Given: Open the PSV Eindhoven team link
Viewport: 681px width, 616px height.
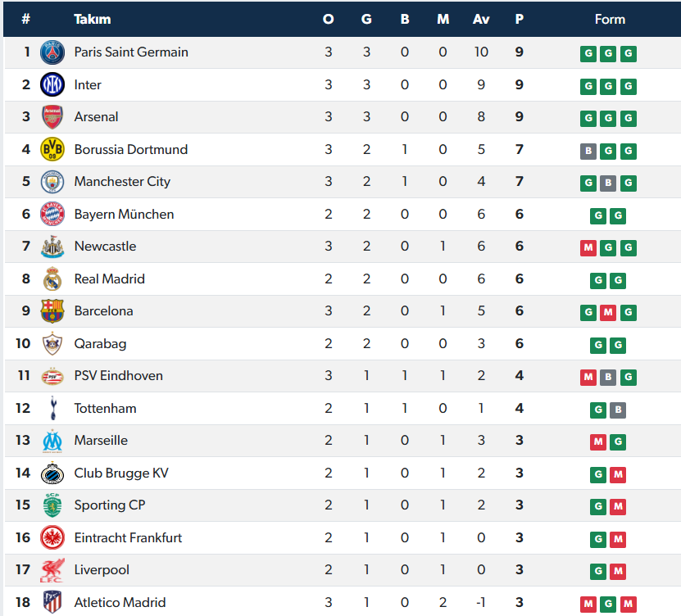Looking at the screenshot, I should [x=118, y=376].
